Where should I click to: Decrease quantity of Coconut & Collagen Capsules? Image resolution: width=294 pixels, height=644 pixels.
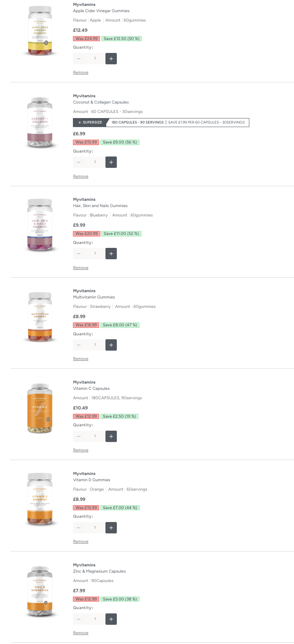pos(79,162)
